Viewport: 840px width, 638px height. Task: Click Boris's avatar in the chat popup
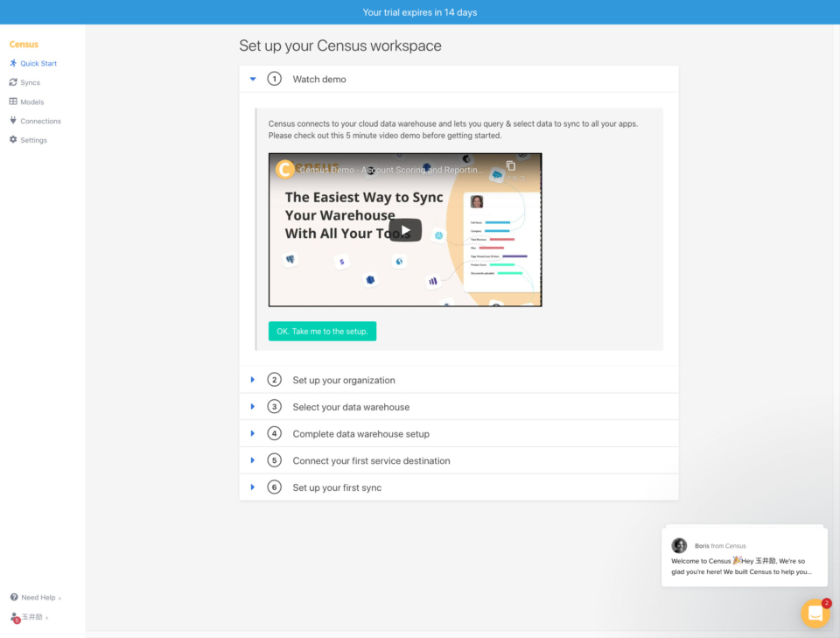680,545
